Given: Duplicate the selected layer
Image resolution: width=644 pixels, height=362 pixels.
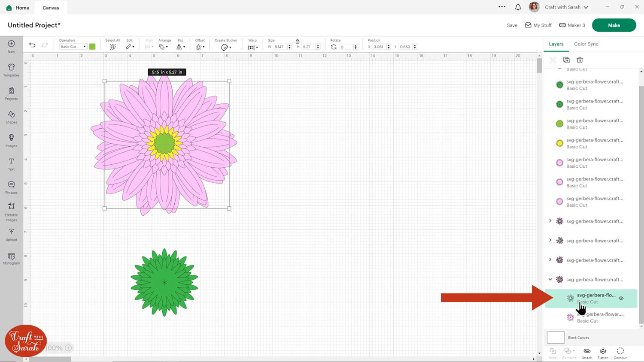Looking at the screenshot, I should [566, 60].
